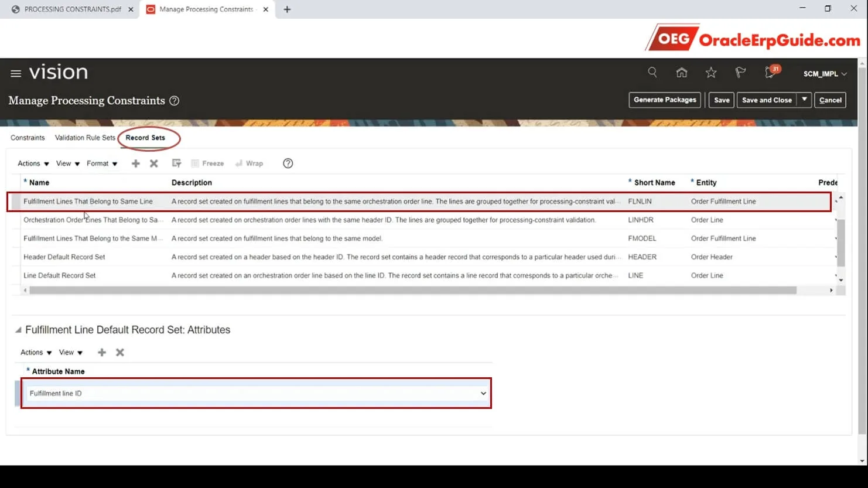Open a new browser tab
This screenshot has width=868, height=488.
click(x=287, y=9)
